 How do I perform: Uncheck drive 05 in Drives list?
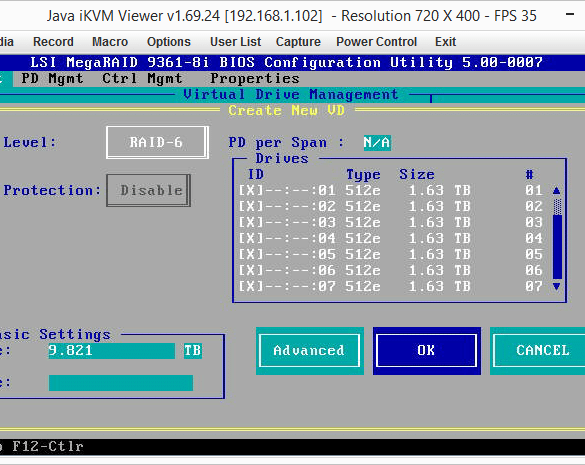(x=251, y=255)
